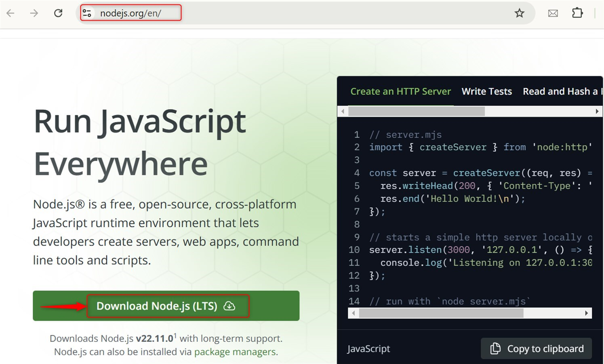604x364 pixels.
Task: Open the mail envelope icon in toolbar
Action: [553, 13]
